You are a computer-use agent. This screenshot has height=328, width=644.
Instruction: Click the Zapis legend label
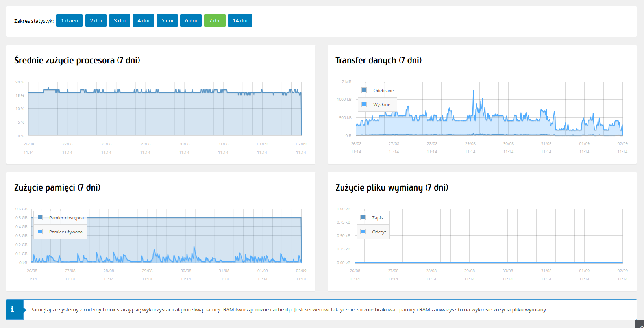378,218
